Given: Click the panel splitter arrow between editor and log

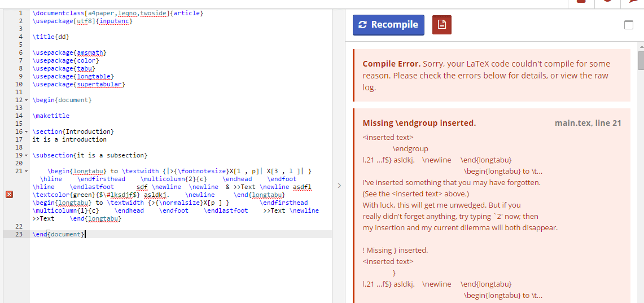Looking at the screenshot, I should point(339,186).
